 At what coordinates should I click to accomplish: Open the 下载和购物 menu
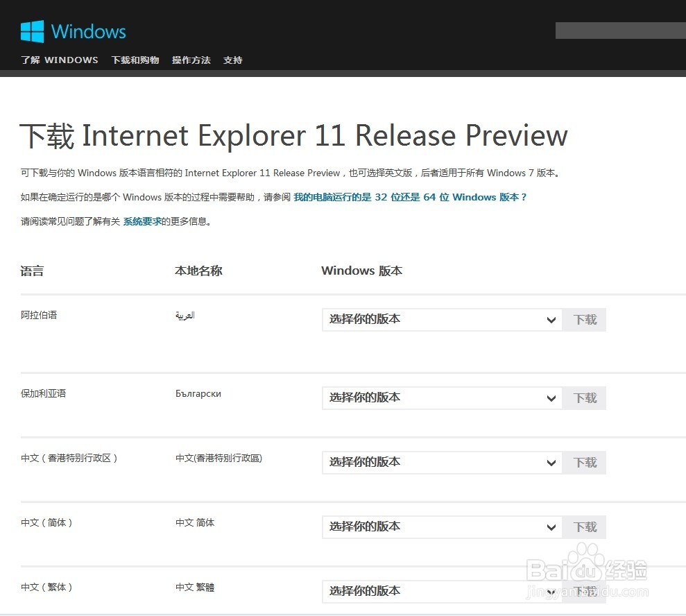pos(135,60)
